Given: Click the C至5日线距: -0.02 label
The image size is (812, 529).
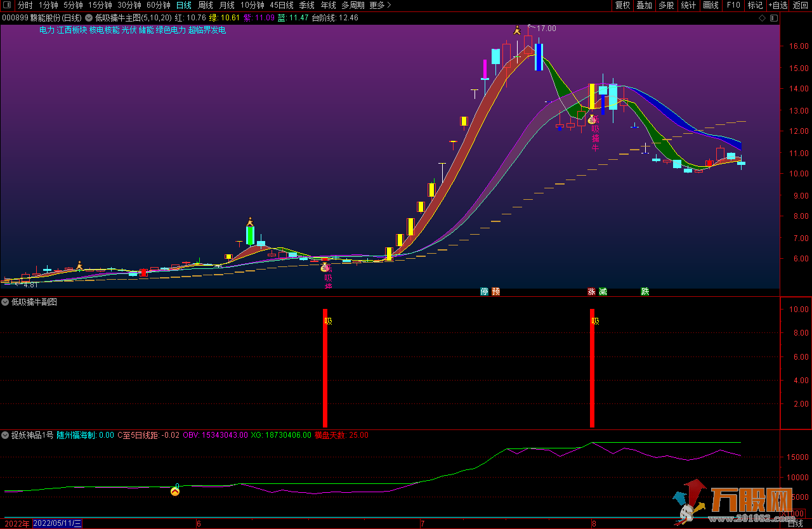Looking at the screenshot, I should coord(148,435).
